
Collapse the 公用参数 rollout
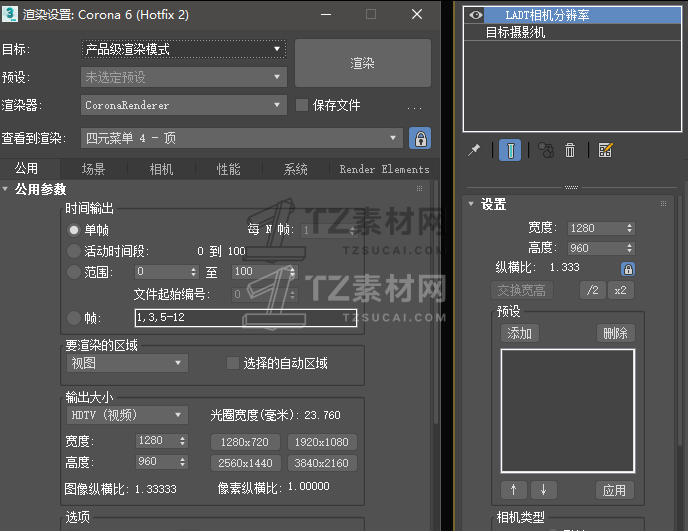(5, 189)
